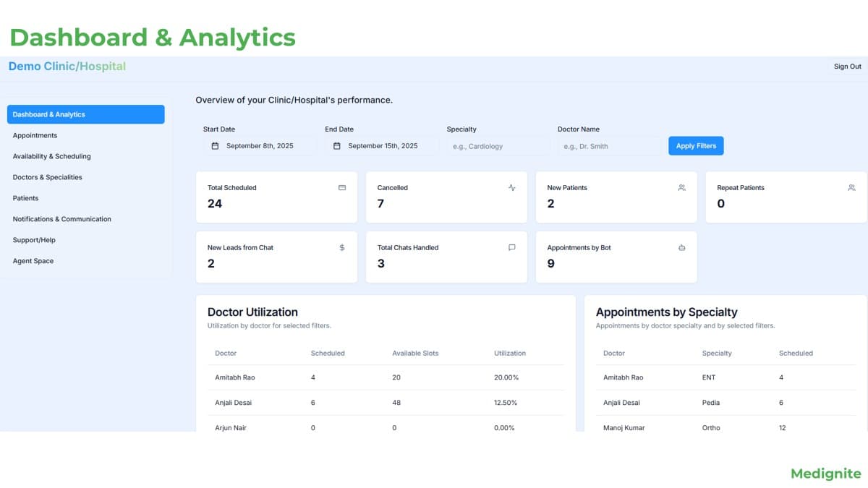The image size is (868, 488).
Task: Click the user-plus icon on New Patients card
Action: [x=681, y=187]
